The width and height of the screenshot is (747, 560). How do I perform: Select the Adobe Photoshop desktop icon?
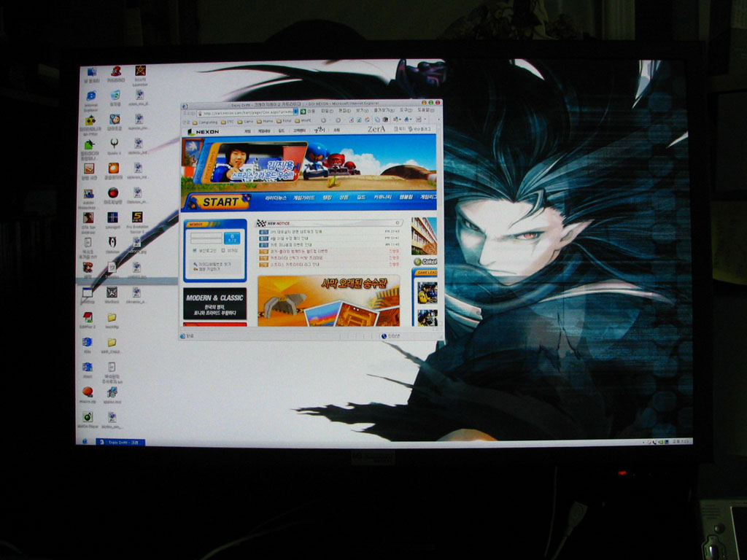click(88, 198)
